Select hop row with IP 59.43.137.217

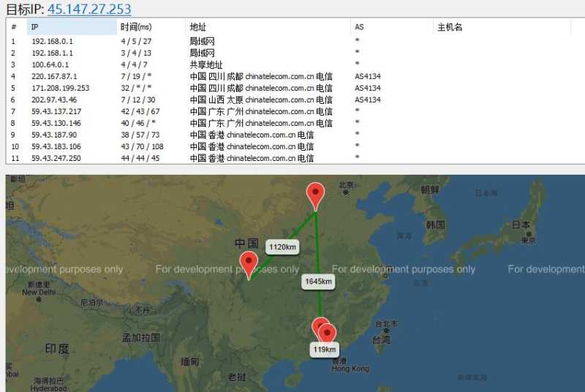[x=295, y=111]
